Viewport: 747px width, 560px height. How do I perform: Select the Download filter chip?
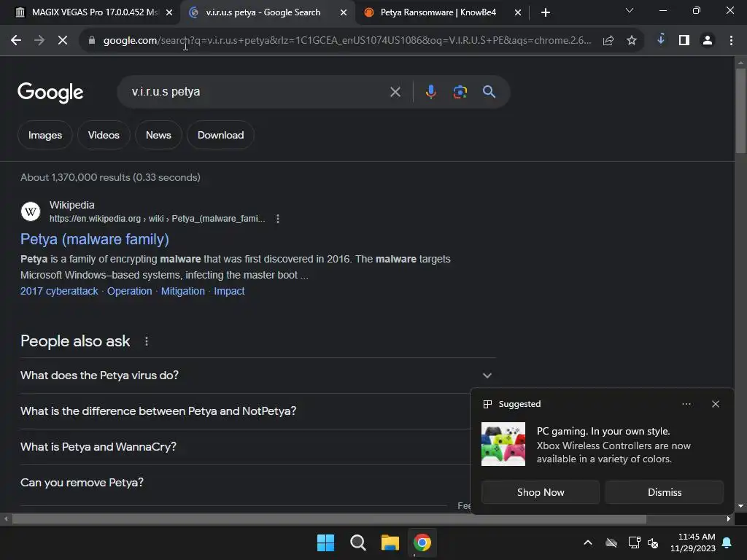coord(220,135)
